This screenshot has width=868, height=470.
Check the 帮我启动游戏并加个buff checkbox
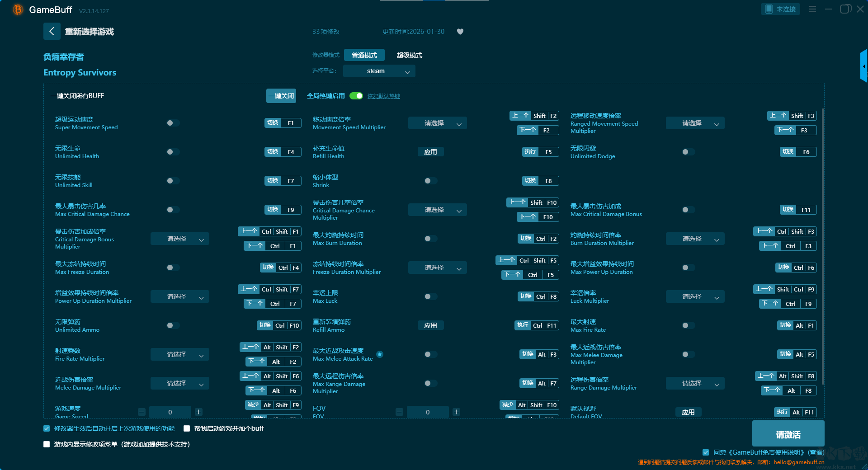(187, 428)
